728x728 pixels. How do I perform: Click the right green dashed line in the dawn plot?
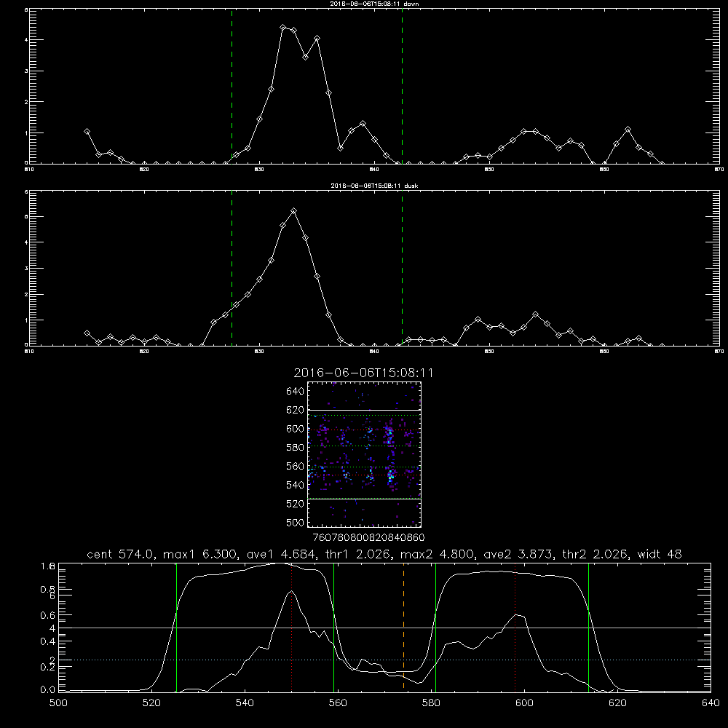pyautogui.click(x=402, y=86)
